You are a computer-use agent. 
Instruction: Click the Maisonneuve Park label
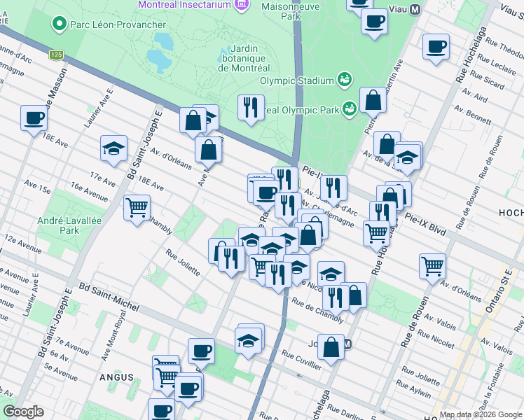tap(291, 11)
